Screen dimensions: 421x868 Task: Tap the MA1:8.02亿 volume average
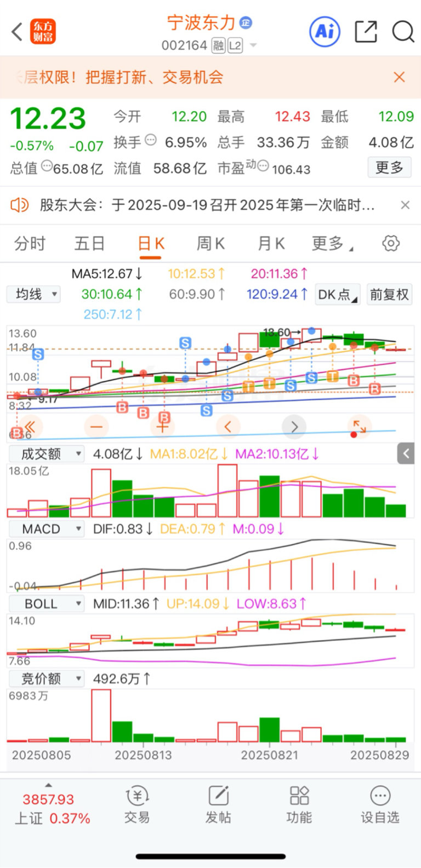coord(189,454)
